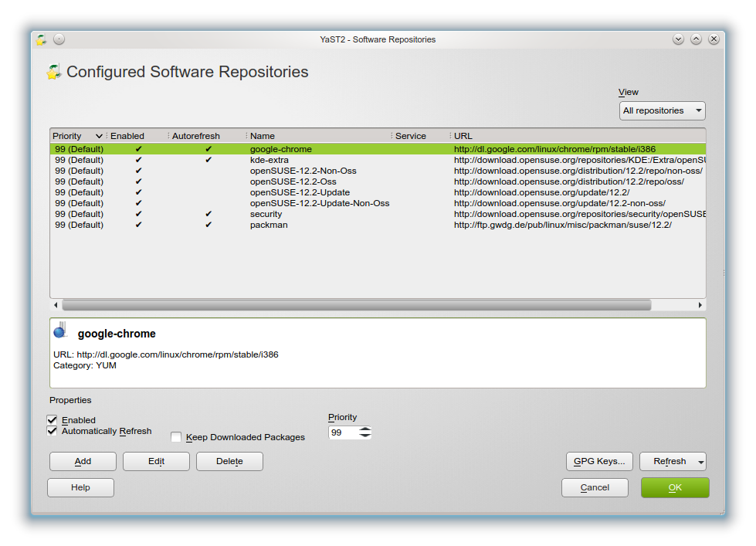Sort by the Priority column header

(x=77, y=136)
